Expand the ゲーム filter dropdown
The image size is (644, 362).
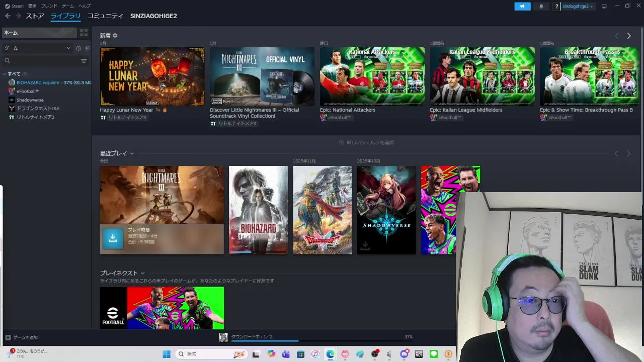tap(37, 48)
